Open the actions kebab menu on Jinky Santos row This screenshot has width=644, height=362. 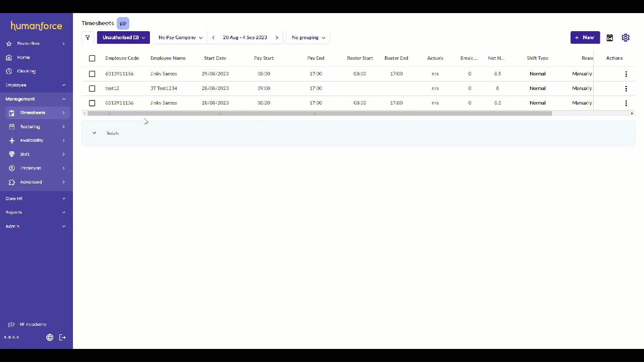(626, 74)
